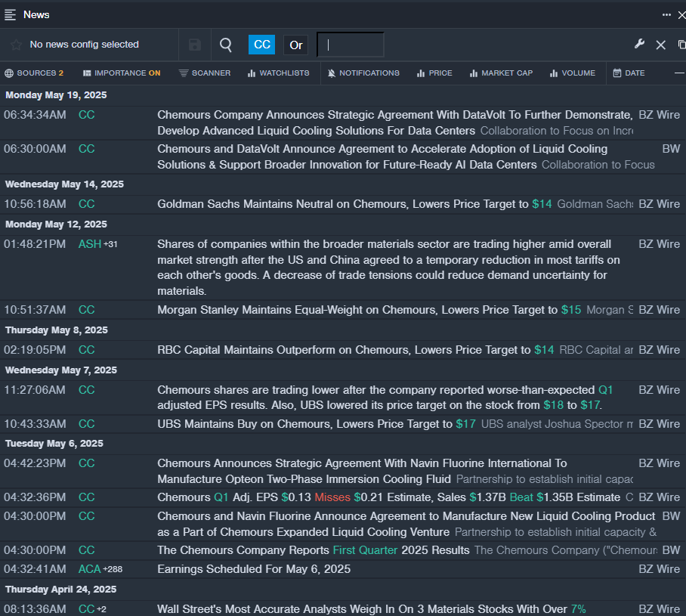Click the magnifier search icon
This screenshot has height=616, width=686.
(x=226, y=45)
